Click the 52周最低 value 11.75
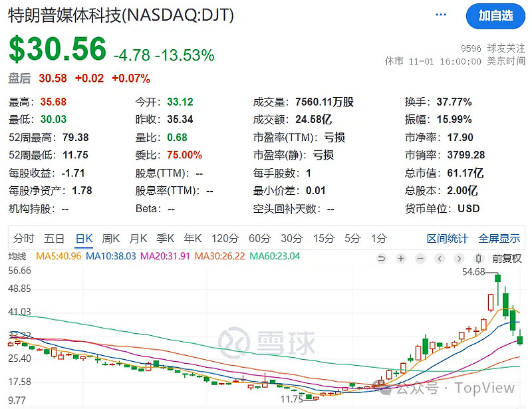 tap(75, 155)
